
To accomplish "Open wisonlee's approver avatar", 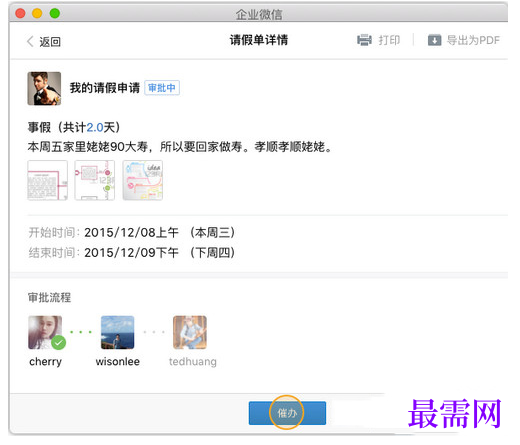I will click(118, 332).
